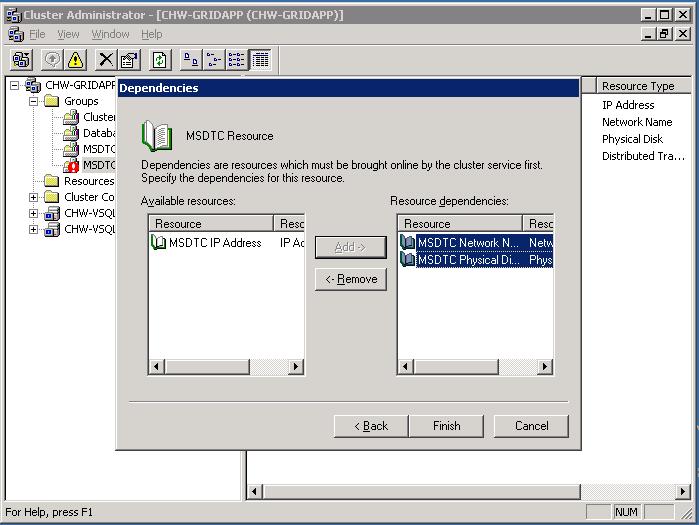Open the View menu
The width and height of the screenshot is (699, 525).
pyautogui.click(x=68, y=34)
